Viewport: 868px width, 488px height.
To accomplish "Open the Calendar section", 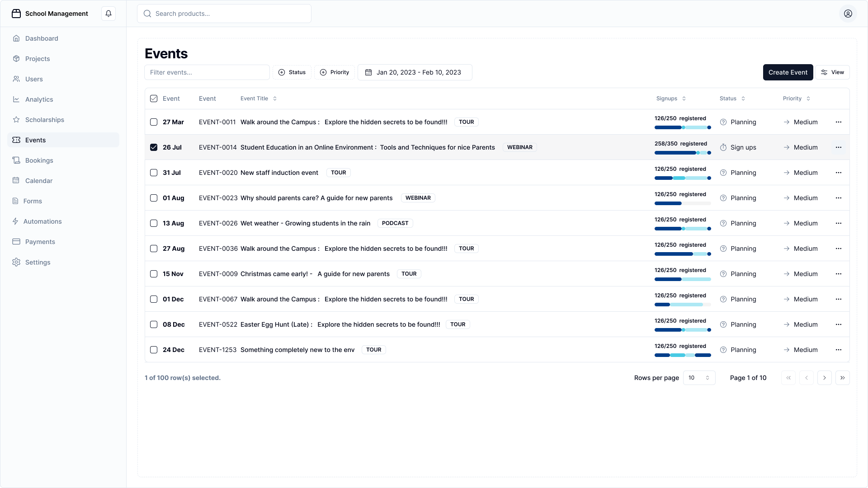I will coord(38,180).
